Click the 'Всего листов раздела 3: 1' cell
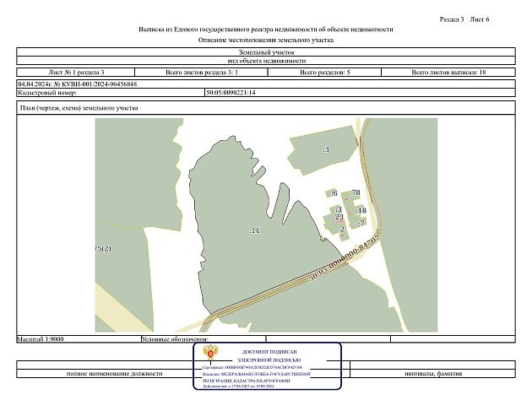The height and width of the screenshot is (411, 532). [202, 73]
